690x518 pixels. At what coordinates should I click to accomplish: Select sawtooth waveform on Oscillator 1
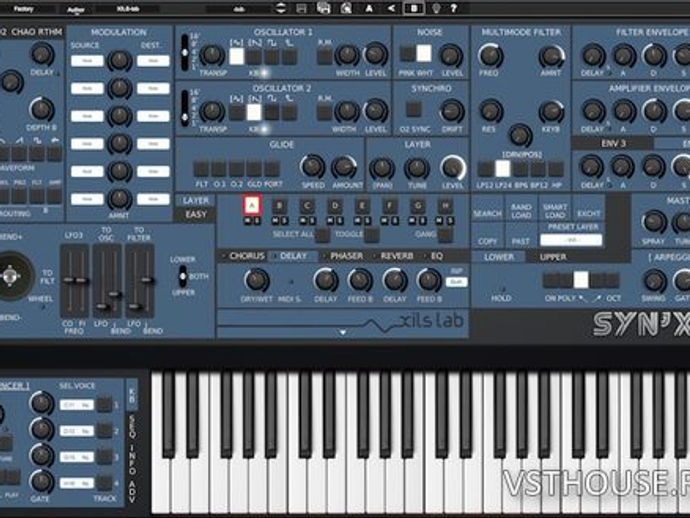pos(254,57)
